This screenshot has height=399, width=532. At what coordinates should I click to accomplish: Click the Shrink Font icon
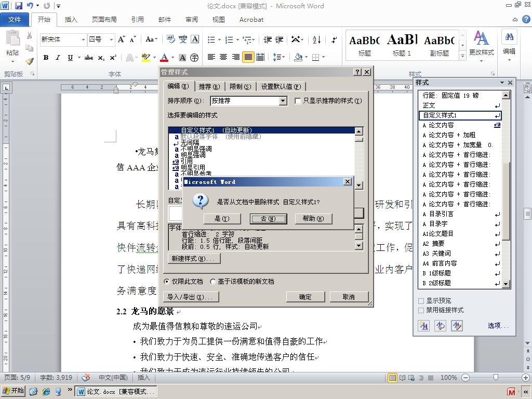[132, 39]
